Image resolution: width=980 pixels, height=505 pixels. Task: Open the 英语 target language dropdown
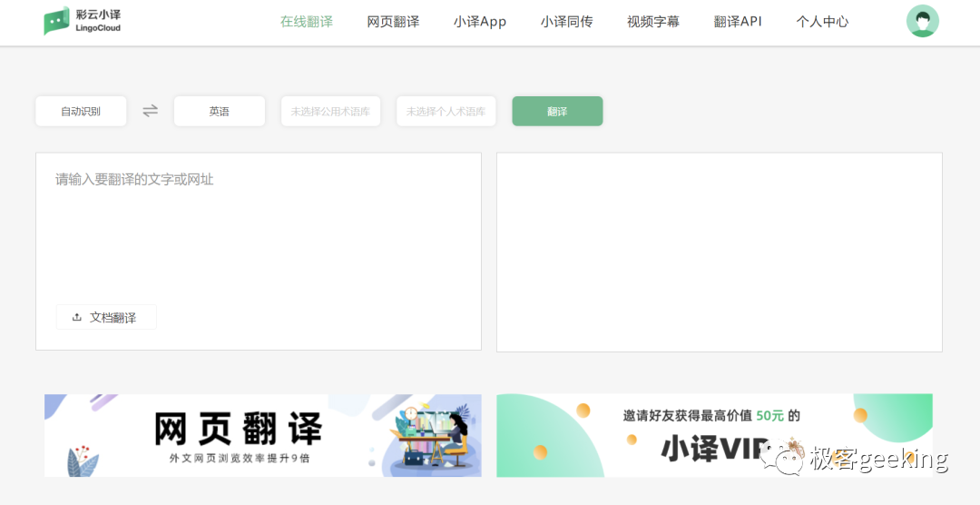pos(219,112)
